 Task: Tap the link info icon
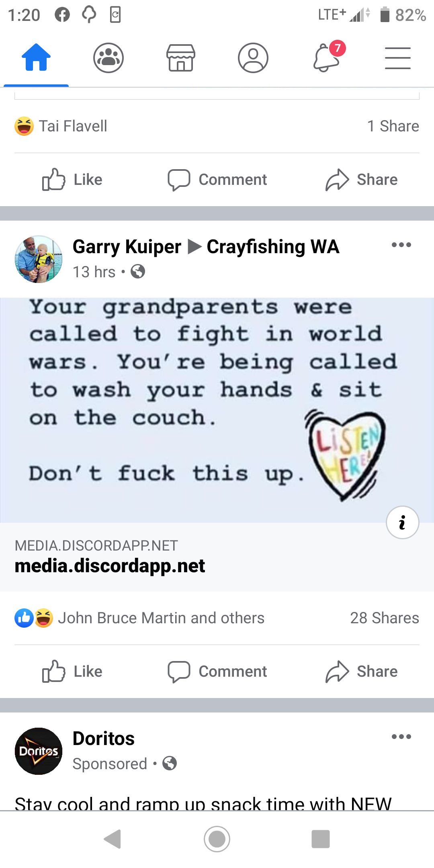pyautogui.click(x=403, y=522)
